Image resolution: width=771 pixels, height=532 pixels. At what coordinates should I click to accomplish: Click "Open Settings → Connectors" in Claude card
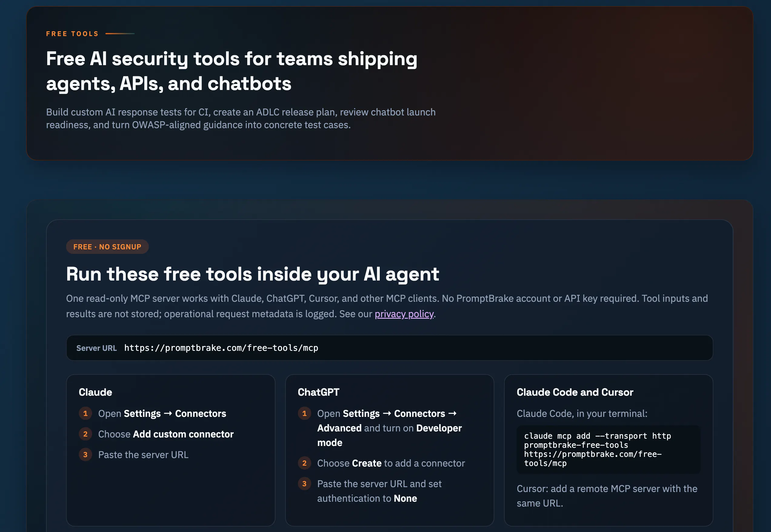[162, 414]
